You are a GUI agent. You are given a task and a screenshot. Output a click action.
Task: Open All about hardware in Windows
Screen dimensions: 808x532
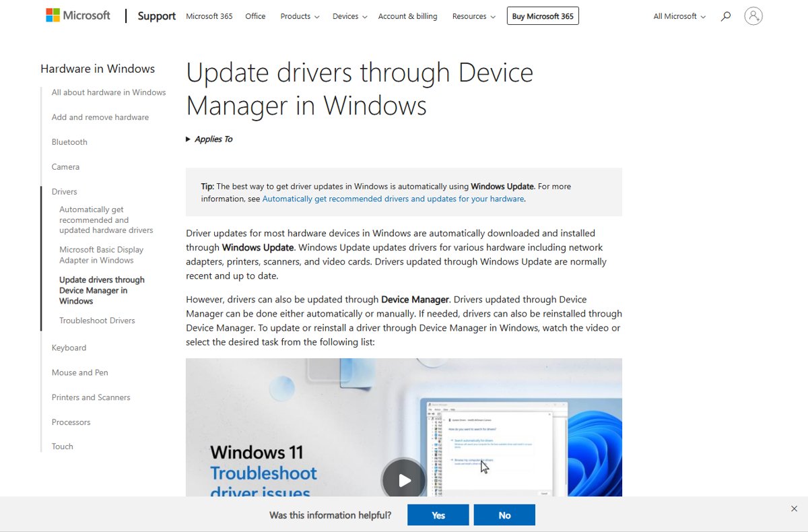pyautogui.click(x=108, y=92)
